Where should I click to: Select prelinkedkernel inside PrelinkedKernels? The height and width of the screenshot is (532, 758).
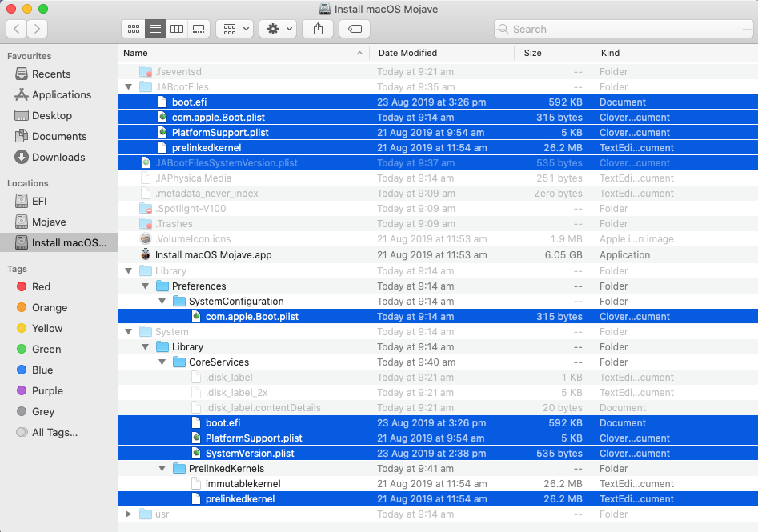pos(438,498)
